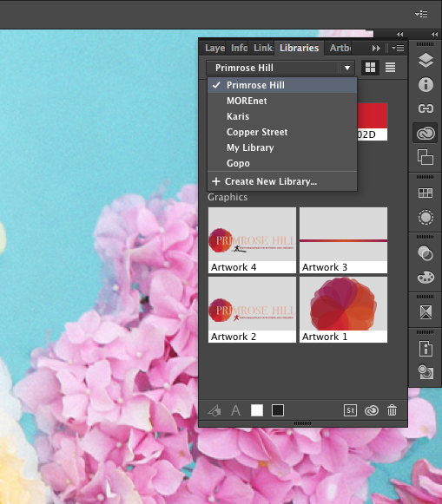Choose Copper Street library from list
This screenshot has width=442, height=504.
pyautogui.click(x=282, y=132)
